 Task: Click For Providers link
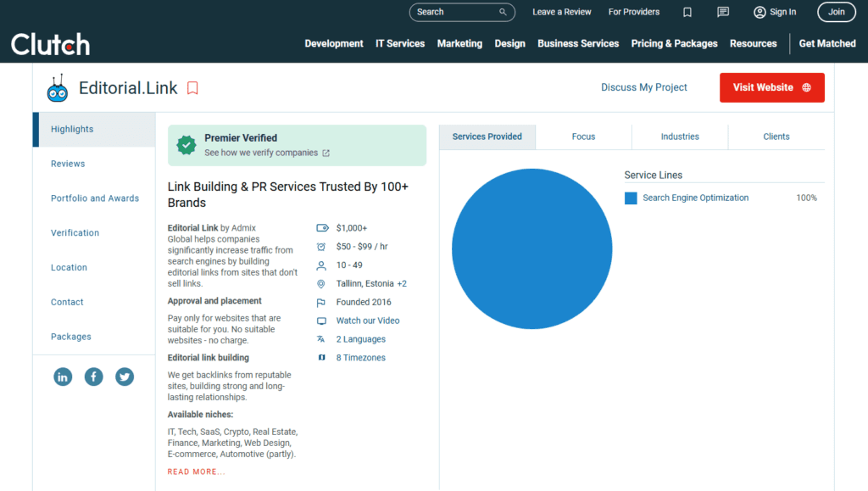pos(634,12)
